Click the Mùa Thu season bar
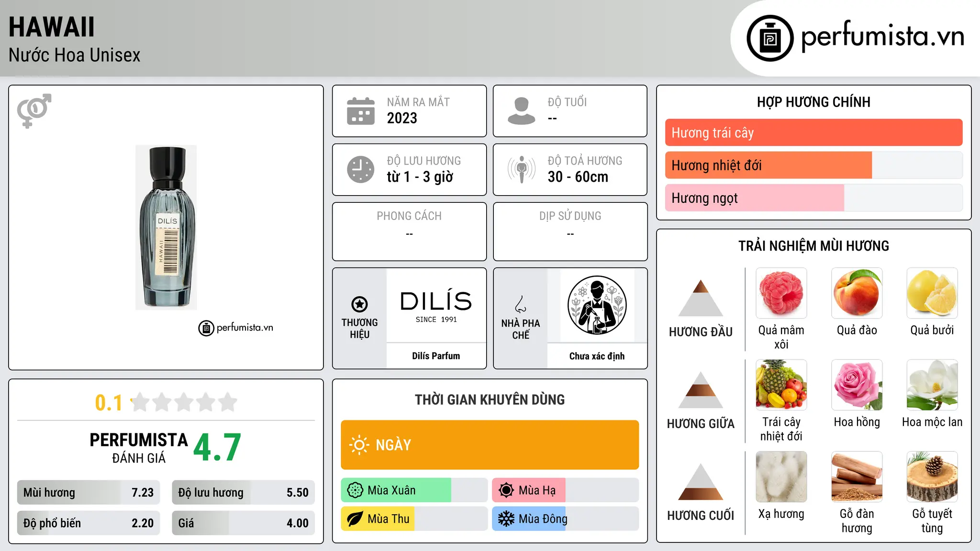The height and width of the screenshot is (551, 980). click(414, 519)
